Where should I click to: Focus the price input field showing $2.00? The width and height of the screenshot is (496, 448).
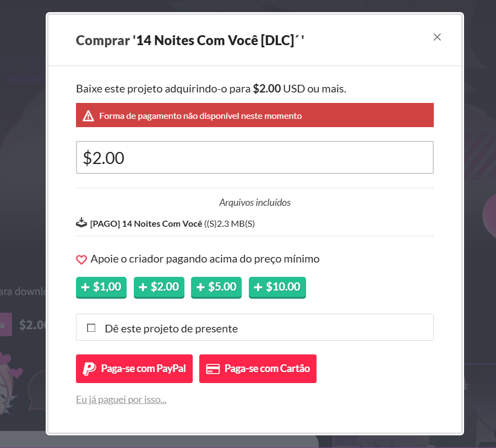[x=254, y=157]
